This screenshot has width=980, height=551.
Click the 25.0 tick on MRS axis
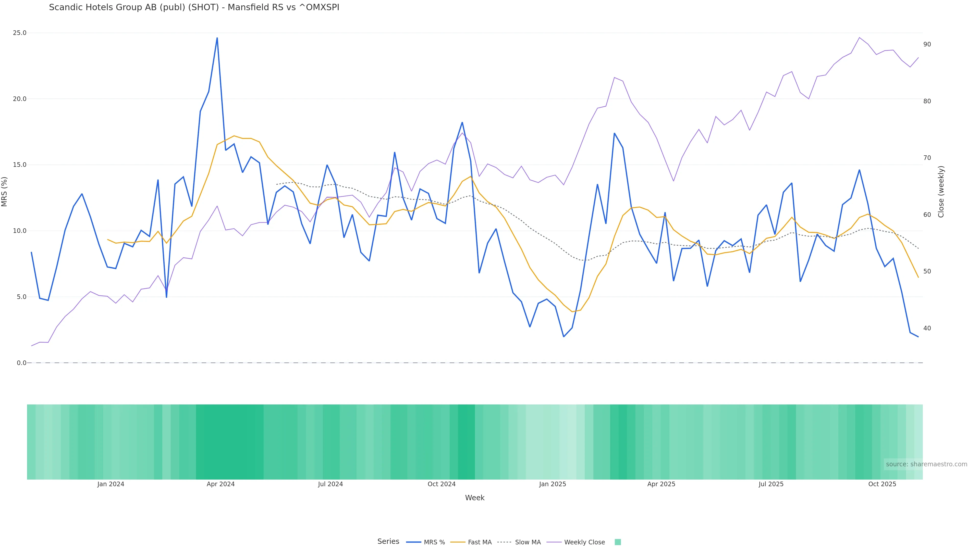click(x=19, y=33)
